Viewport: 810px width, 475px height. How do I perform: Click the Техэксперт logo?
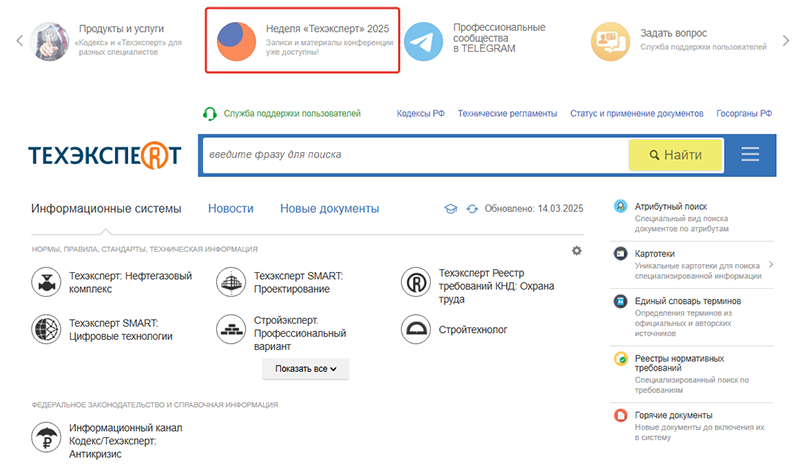pos(105,155)
